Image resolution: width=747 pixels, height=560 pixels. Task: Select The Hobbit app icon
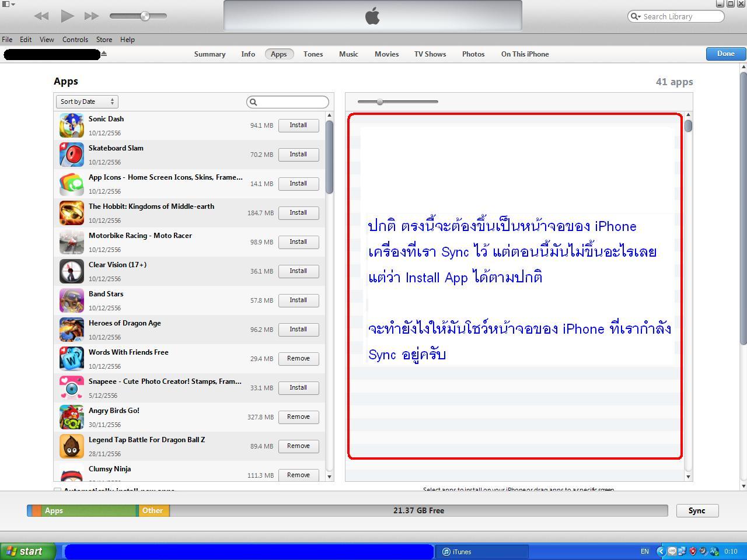71,213
